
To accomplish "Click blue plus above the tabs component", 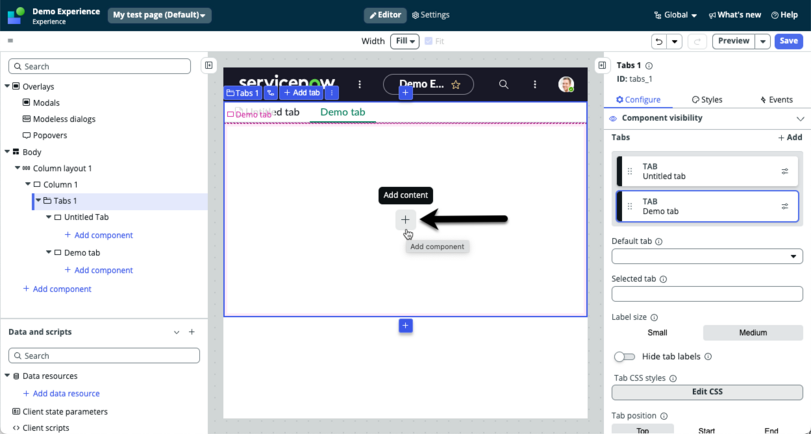I will (x=406, y=93).
